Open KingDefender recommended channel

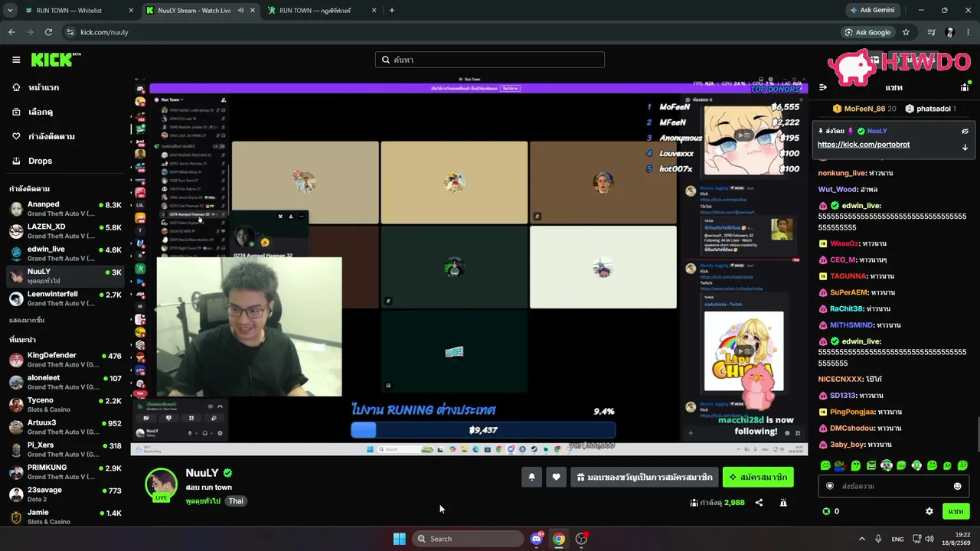coord(66,360)
